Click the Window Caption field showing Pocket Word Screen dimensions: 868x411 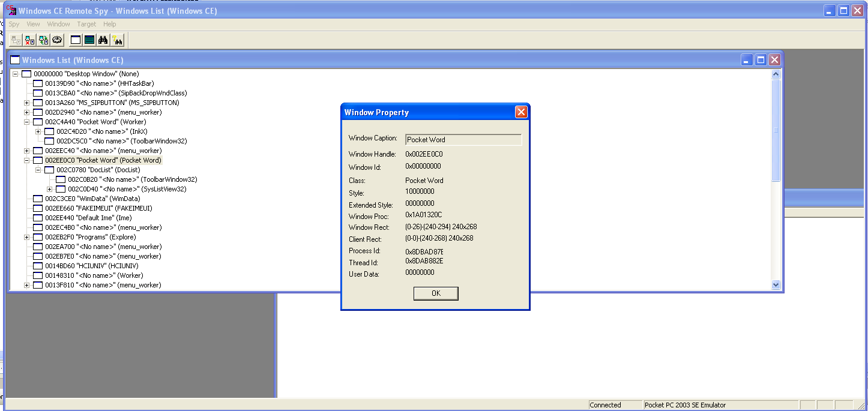(x=463, y=140)
